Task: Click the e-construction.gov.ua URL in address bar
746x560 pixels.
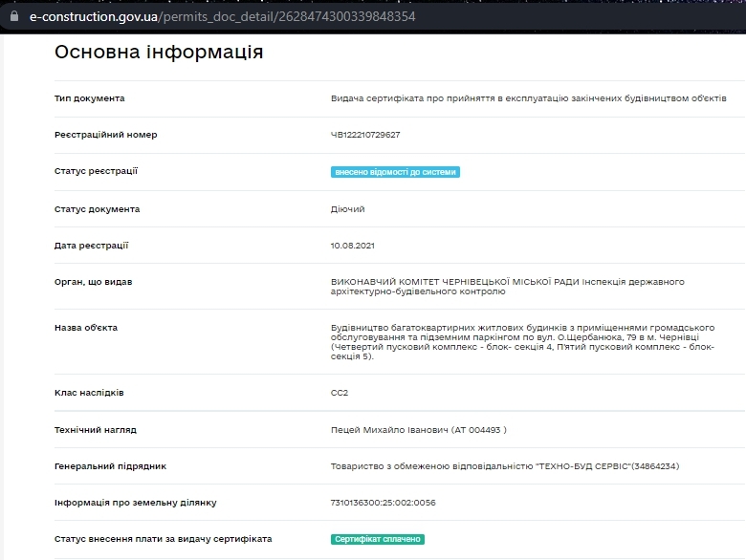Action: click(x=222, y=16)
